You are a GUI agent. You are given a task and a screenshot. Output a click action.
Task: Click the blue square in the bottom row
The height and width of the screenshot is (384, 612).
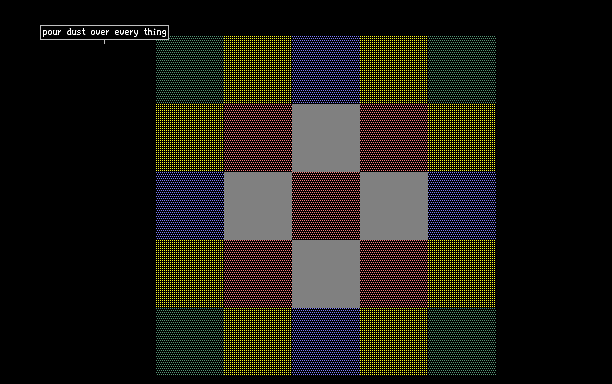click(x=326, y=341)
